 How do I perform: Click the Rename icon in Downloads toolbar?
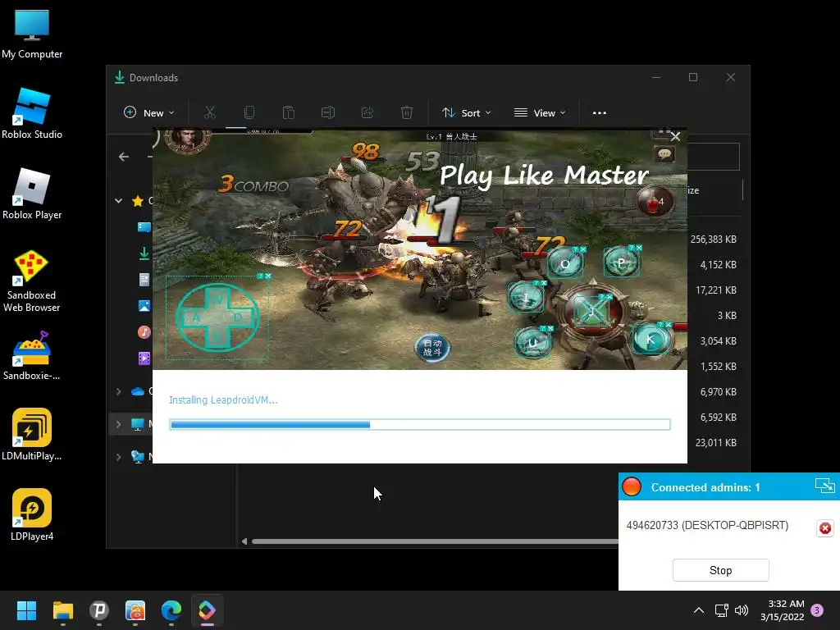coord(328,112)
